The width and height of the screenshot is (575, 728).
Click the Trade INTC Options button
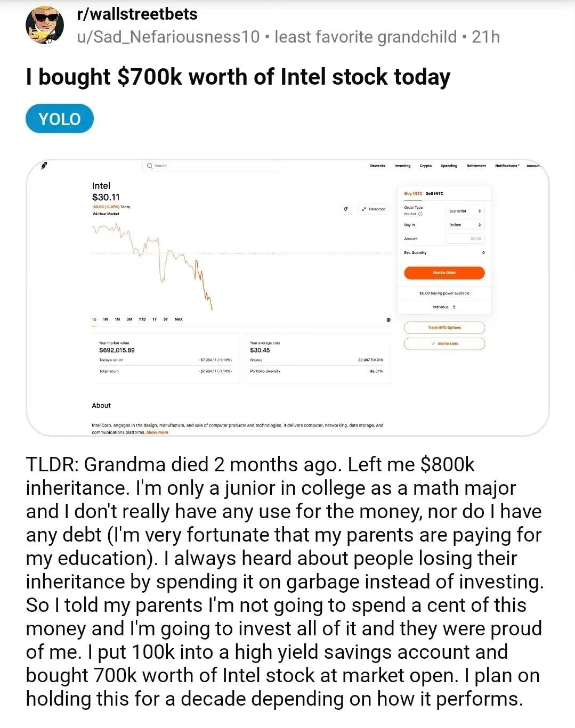click(444, 328)
